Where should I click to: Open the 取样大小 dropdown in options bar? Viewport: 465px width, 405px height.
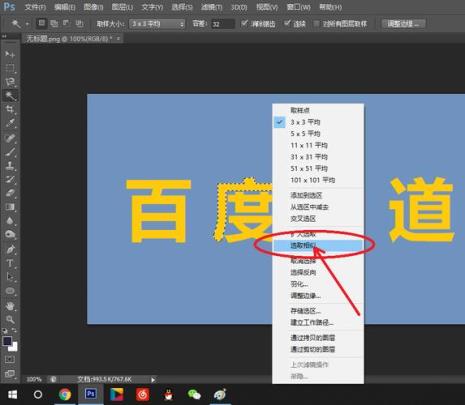157,24
